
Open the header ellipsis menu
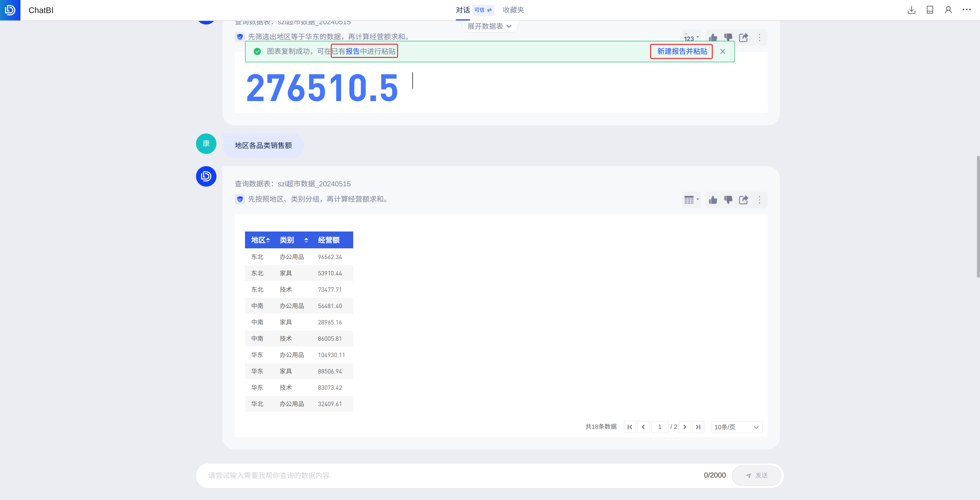[966, 10]
